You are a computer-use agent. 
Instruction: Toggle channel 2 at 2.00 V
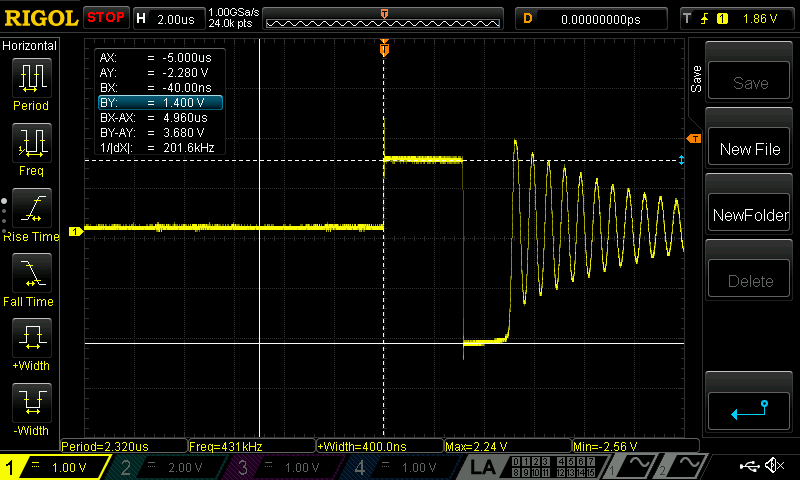click(x=172, y=467)
